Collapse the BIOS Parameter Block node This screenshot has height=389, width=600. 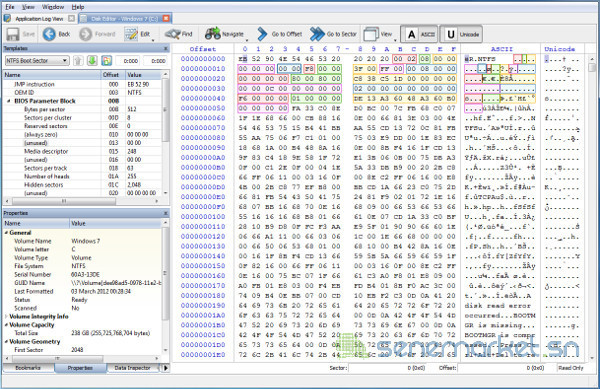tap(9, 101)
